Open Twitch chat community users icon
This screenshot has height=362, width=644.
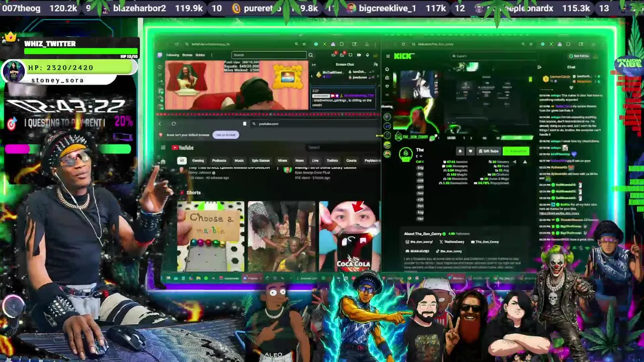pyautogui.click(x=375, y=64)
